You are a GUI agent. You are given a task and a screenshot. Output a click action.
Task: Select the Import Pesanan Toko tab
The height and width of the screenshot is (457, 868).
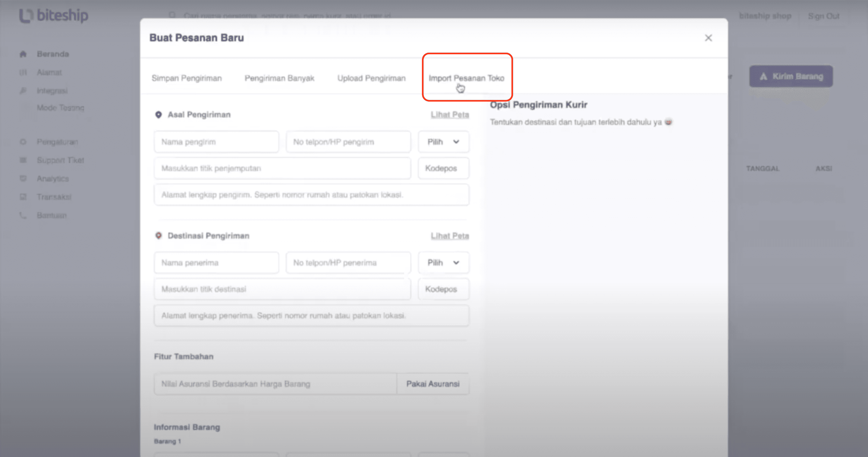coord(466,78)
